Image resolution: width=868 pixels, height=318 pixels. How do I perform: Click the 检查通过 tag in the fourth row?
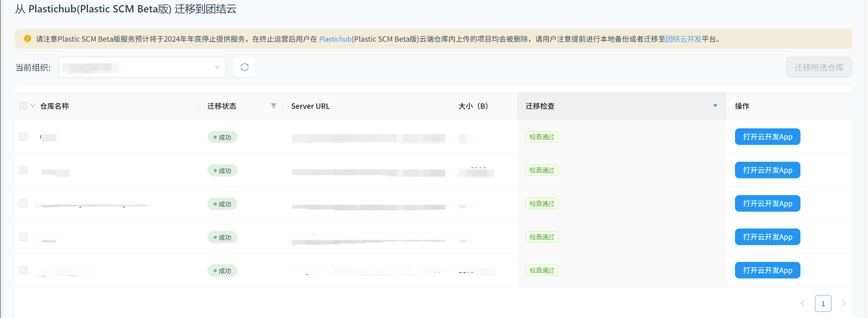pyautogui.click(x=542, y=237)
